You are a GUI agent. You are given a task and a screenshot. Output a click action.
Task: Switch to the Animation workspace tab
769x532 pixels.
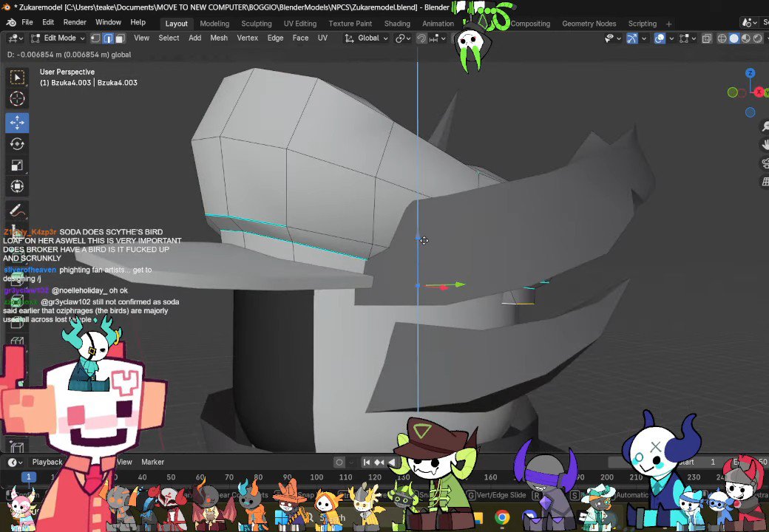pos(438,24)
